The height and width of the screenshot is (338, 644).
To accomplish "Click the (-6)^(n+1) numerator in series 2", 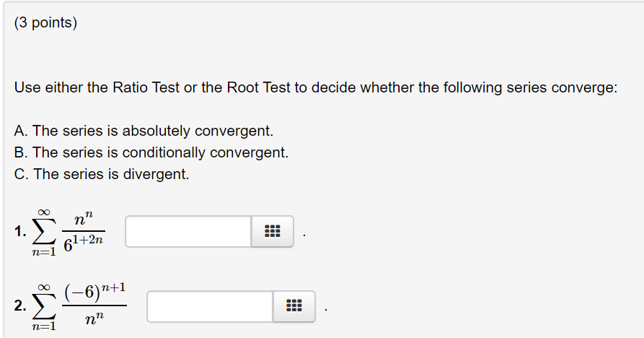I will coord(94,292).
